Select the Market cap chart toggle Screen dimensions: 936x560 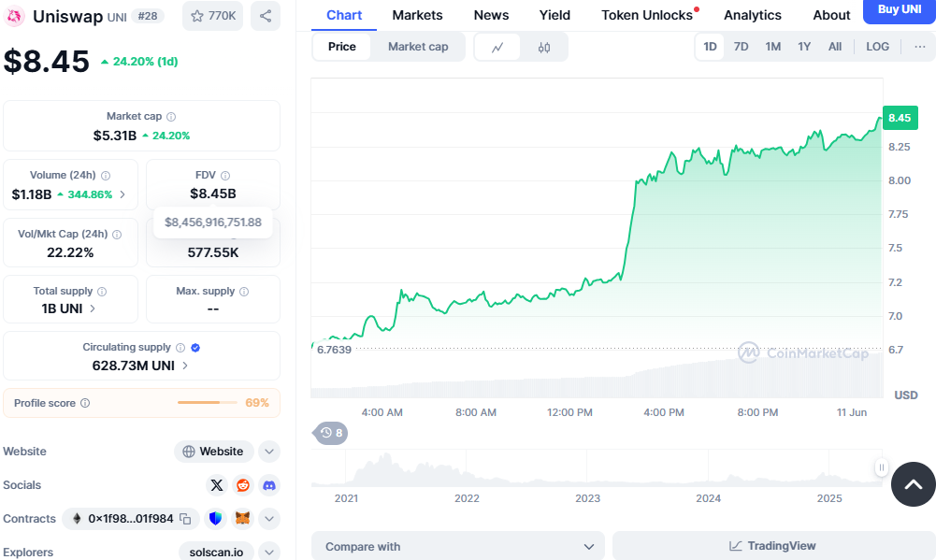pyautogui.click(x=418, y=47)
